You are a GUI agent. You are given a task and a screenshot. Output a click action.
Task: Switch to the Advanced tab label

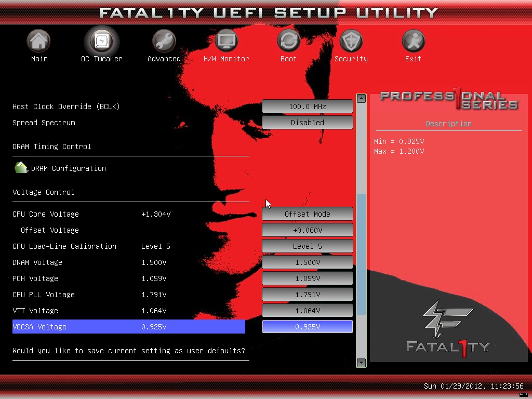pyautogui.click(x=164, y=59)
